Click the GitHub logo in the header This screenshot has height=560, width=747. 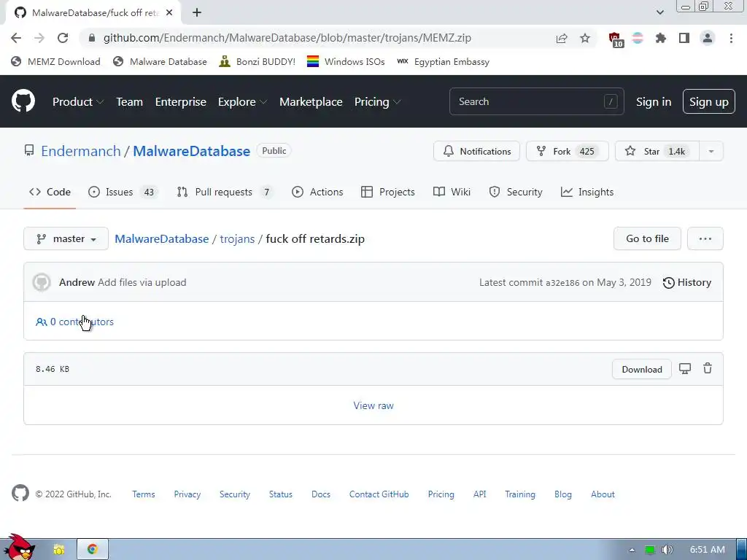(x=23, y=101)
